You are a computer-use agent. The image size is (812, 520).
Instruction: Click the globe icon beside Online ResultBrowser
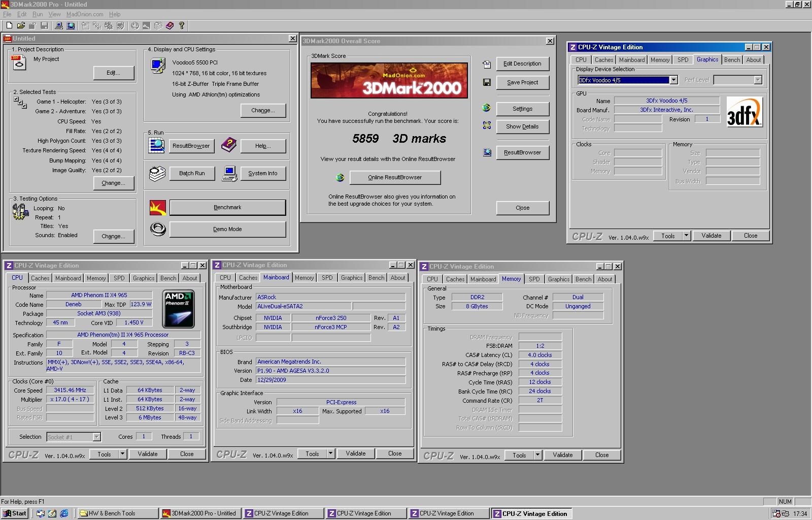click(x=340, y=177)
